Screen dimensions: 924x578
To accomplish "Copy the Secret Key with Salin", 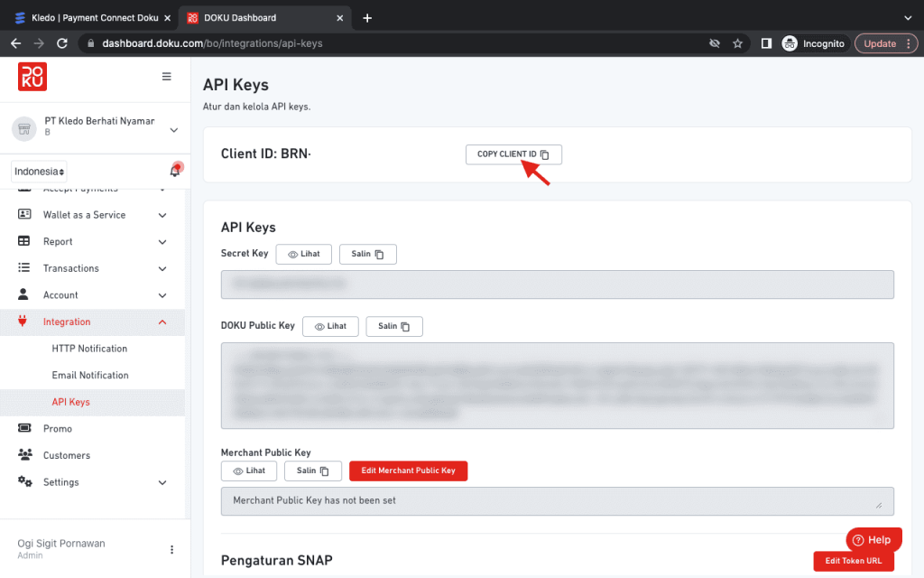I will pos(368,254).
